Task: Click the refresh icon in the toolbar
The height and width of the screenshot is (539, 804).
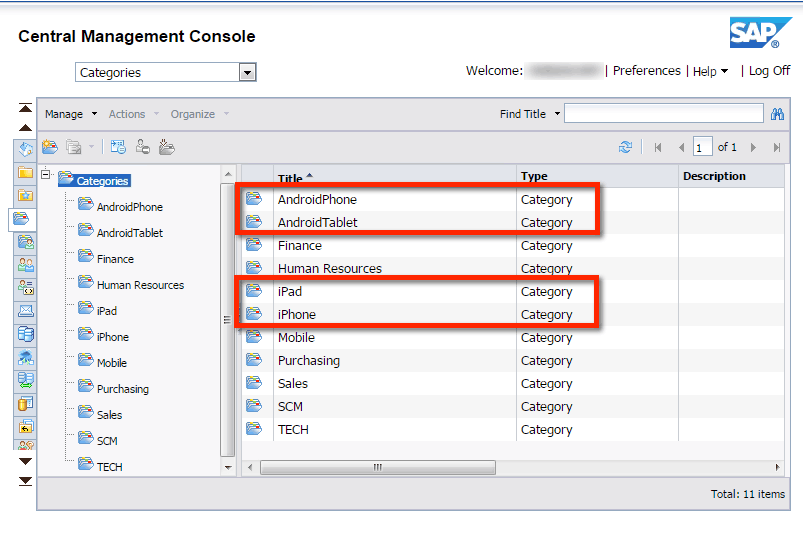Action: pos(625,147)
